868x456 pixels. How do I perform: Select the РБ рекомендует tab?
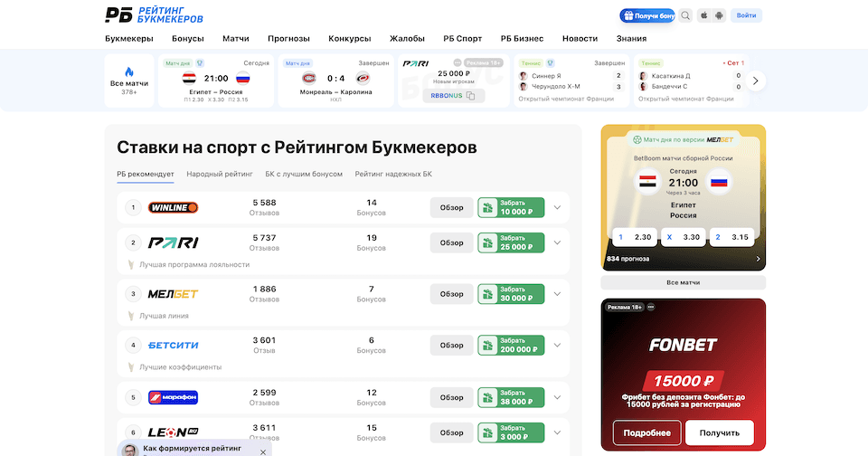coord(145,174)
